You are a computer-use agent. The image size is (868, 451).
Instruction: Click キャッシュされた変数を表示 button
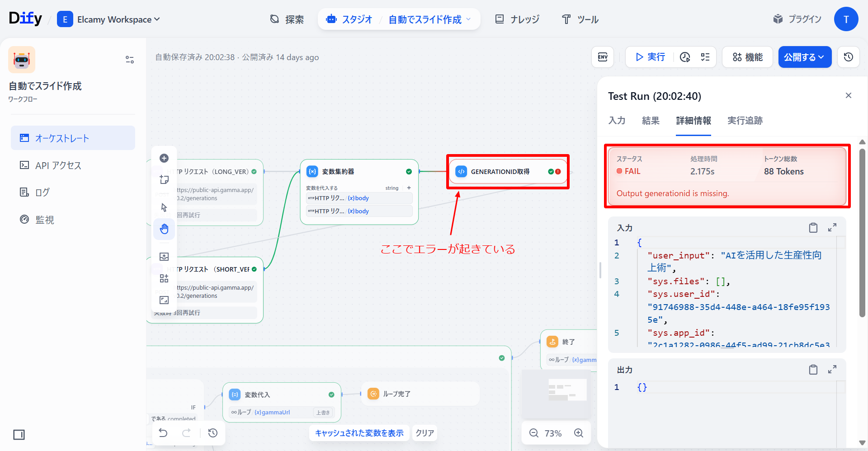pyautogui.click(x=359, y=433)
